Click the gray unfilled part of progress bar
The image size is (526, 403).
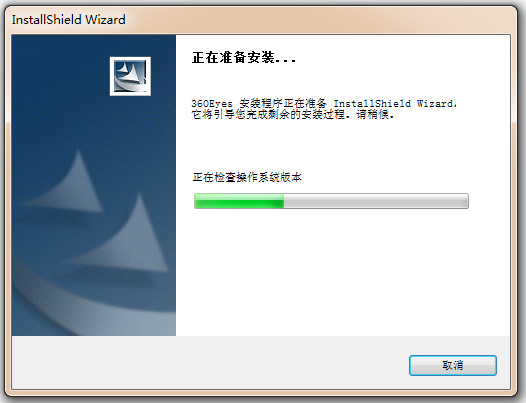pyautogui.click(x=376, y=201)
